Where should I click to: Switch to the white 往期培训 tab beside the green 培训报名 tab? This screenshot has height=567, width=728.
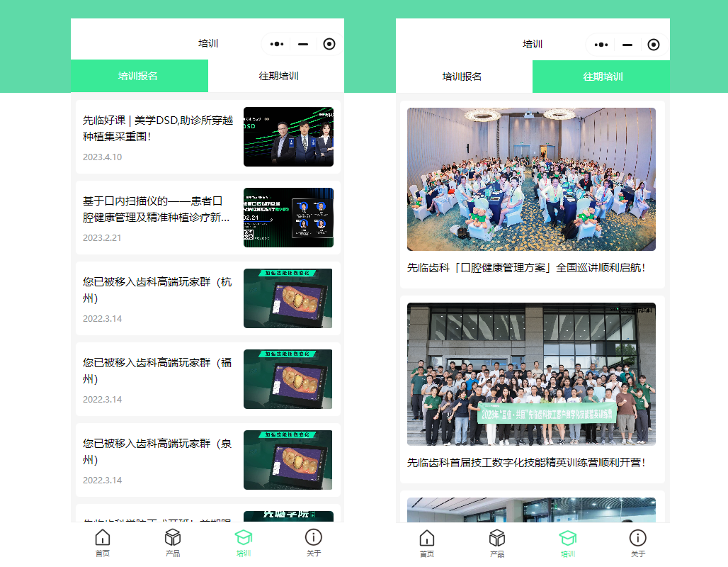[278, 77]
